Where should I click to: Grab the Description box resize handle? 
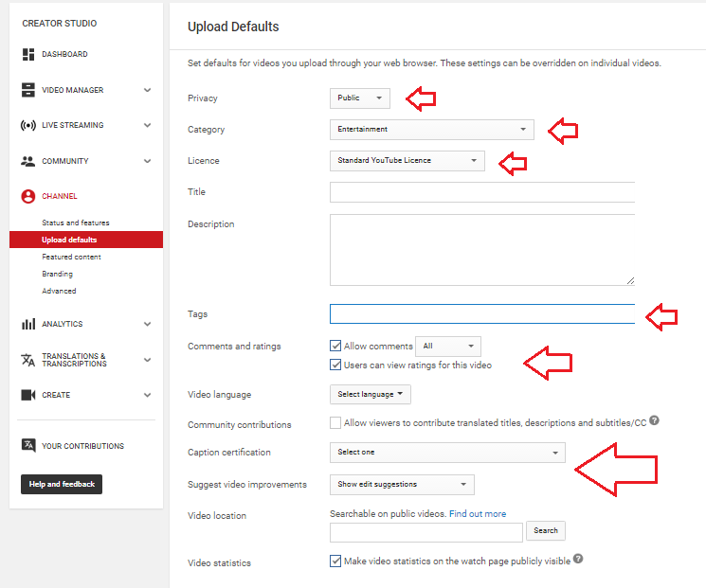630,280
